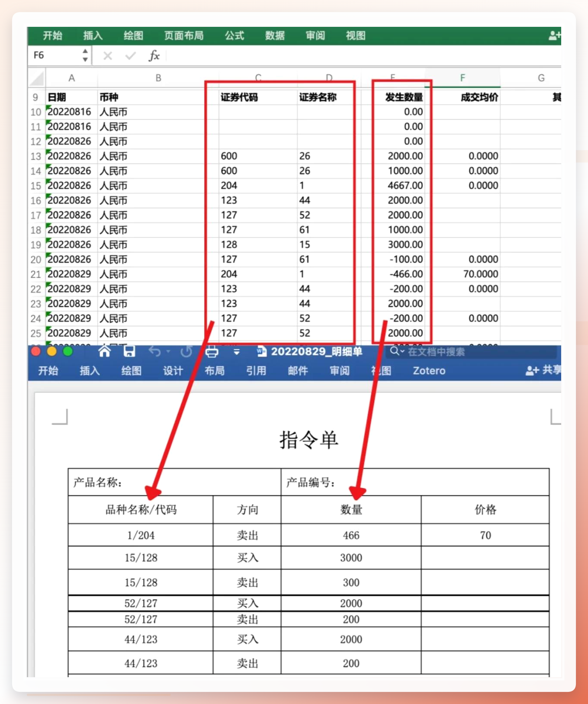Select column B header
This screenshot has height=704, width=588.
pyautogui.click(x=158, y=78)
